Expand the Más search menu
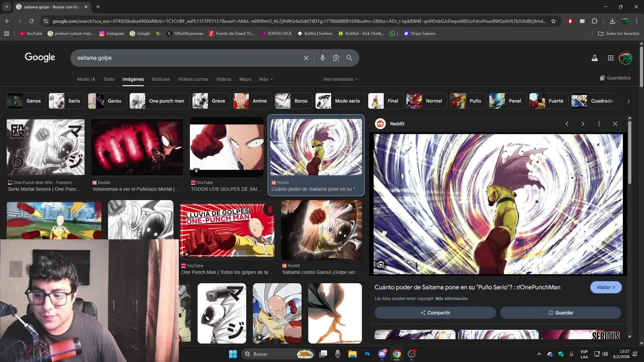This screenshot has width=644, height=362. point(266,79)
